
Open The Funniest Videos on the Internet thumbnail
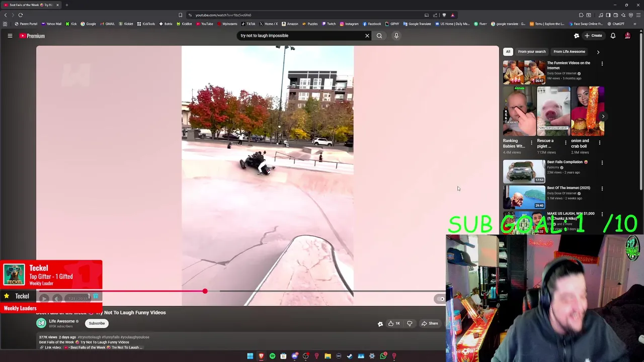[524, 72]
